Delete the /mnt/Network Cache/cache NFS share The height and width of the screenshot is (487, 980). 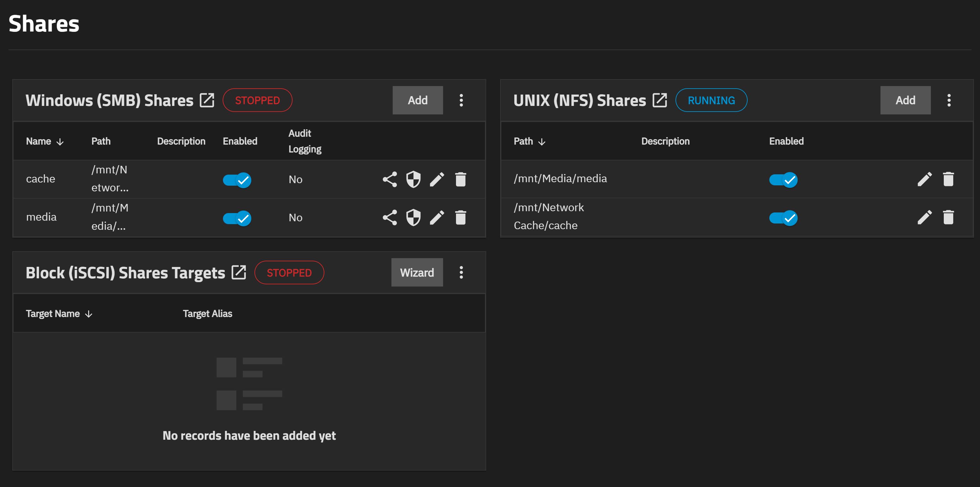tap(948, 217)
